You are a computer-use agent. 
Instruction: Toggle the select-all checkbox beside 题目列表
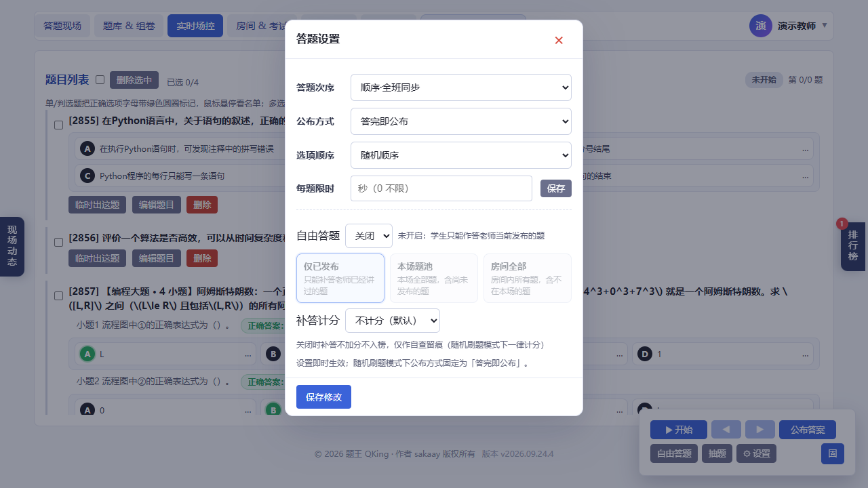pos(100,79)
